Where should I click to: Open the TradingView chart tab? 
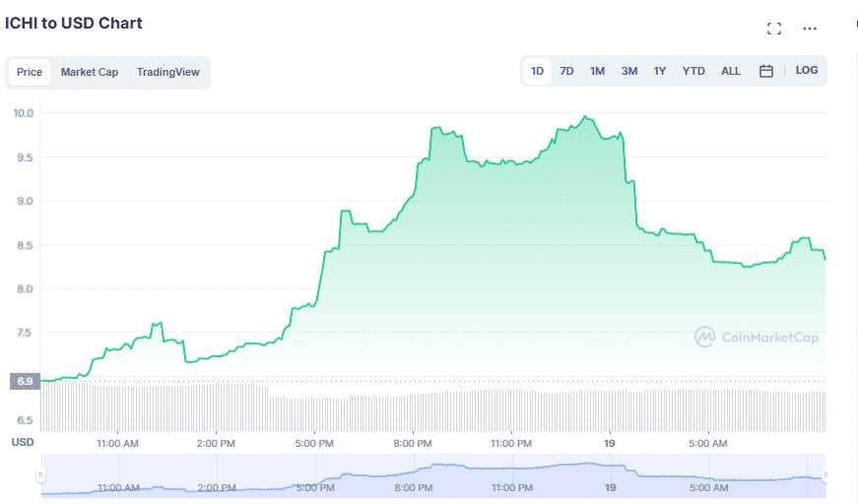click(167, 72)
